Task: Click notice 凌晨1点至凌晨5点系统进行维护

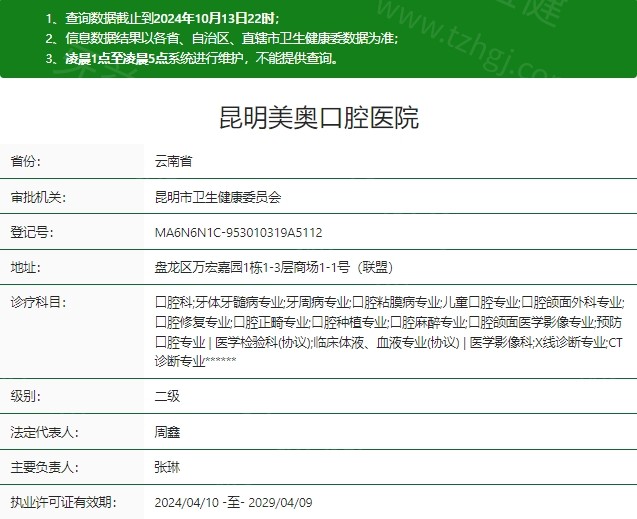Action: coord(154,58)
